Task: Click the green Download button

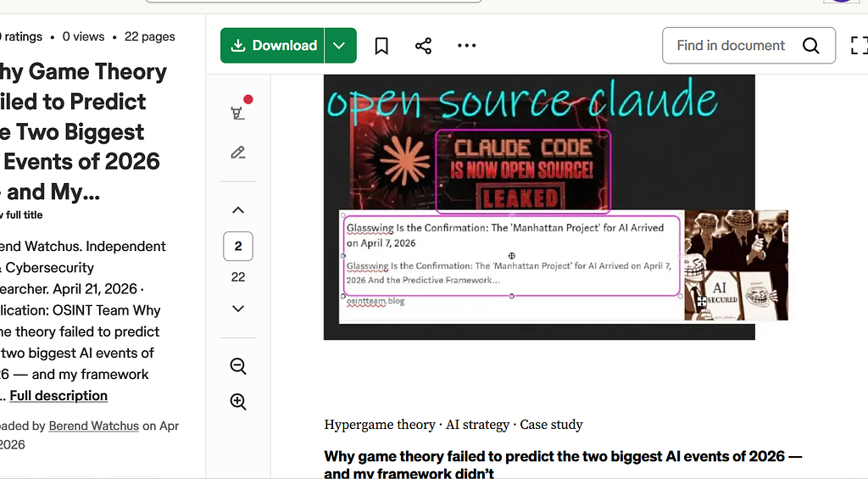Action: coord(272,46)
